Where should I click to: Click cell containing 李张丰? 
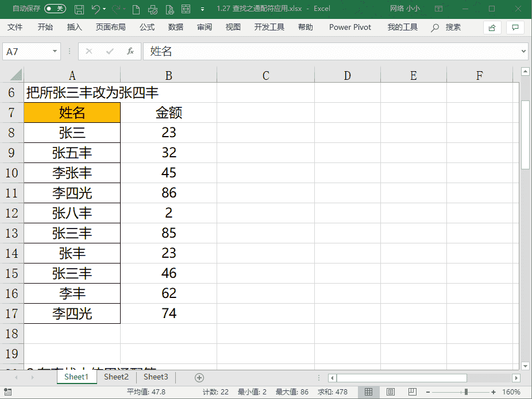pos(72,173)
